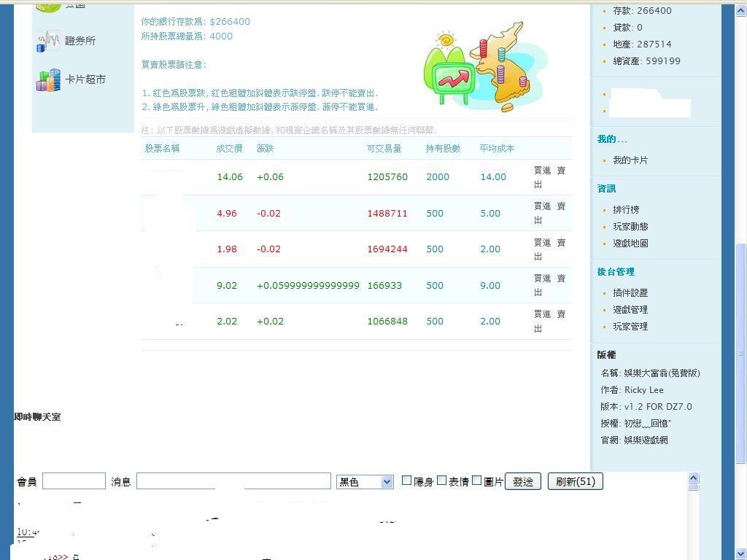
Task: Click the 版本: v1.2 FOR DZ7.0 text
Action: coord(646,407)
